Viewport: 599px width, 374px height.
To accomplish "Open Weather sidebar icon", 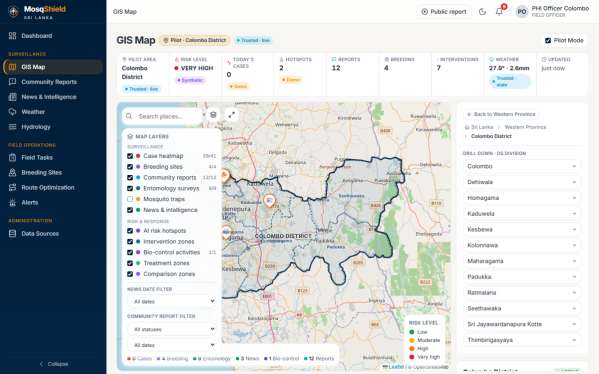I will 13,112.
